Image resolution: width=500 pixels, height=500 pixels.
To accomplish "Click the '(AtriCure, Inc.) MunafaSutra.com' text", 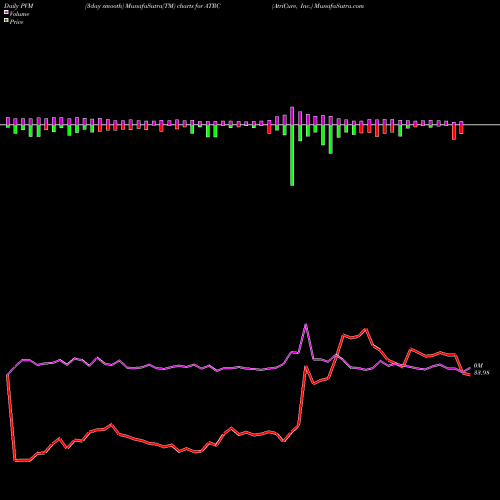I will (x=318, y=6).
